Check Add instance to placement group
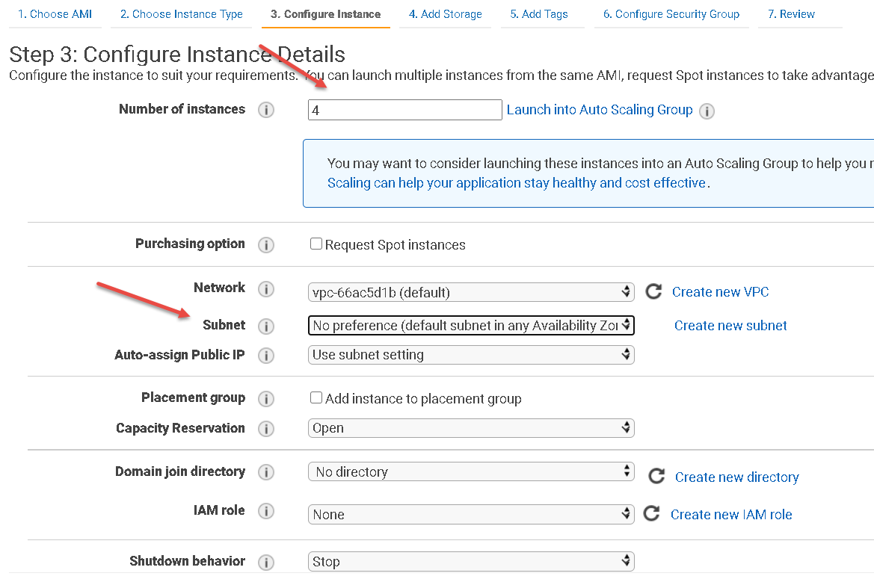874x588 pixels. 316,397
